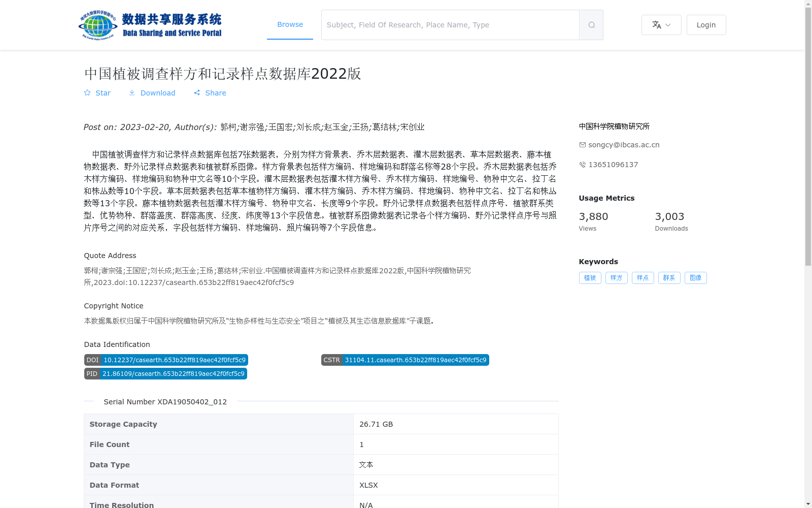Click the search magnifier icon button

(591, 25)
